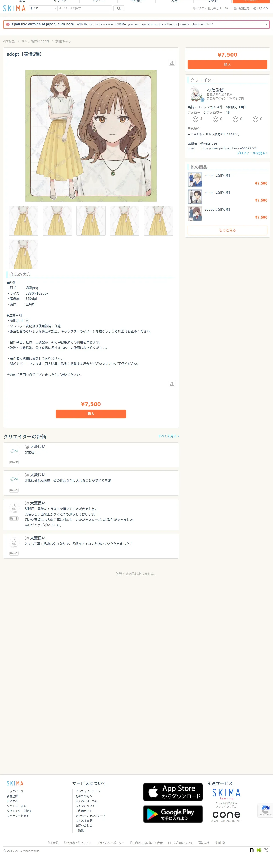
Task: Select the fifth expression thumbnail
Action: point(159,221)
